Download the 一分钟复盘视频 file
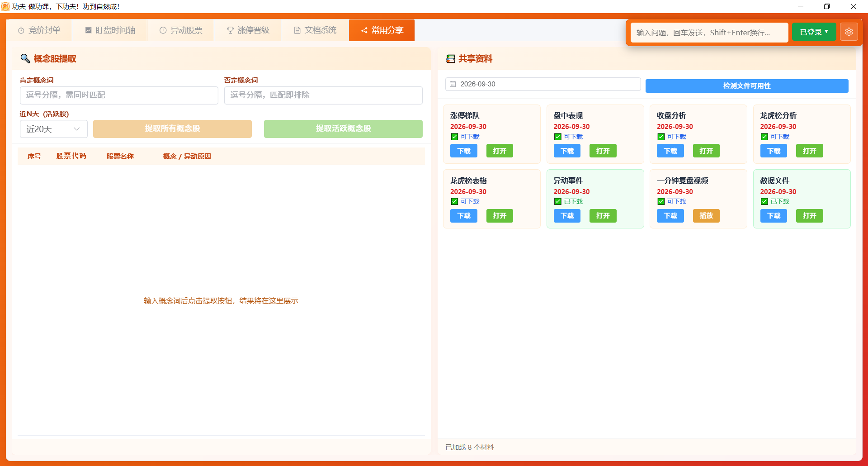The image size is (868, 466). (670, 216)
